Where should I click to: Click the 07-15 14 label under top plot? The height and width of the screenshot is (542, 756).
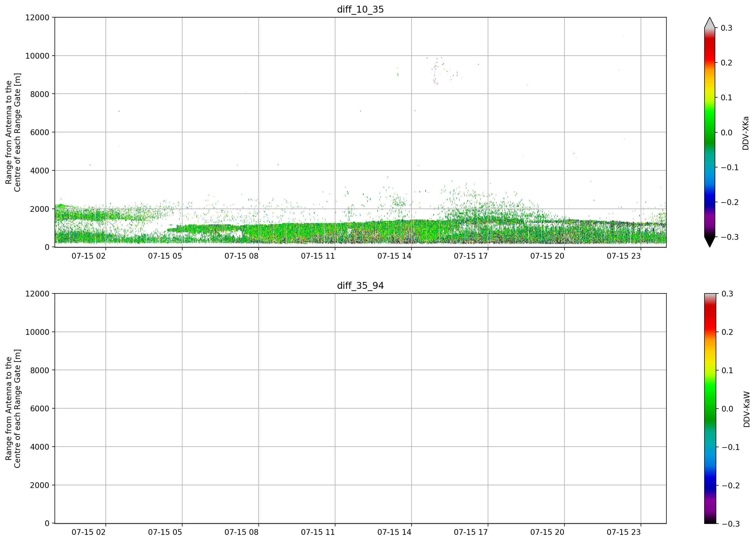click(x=394, y=256)
